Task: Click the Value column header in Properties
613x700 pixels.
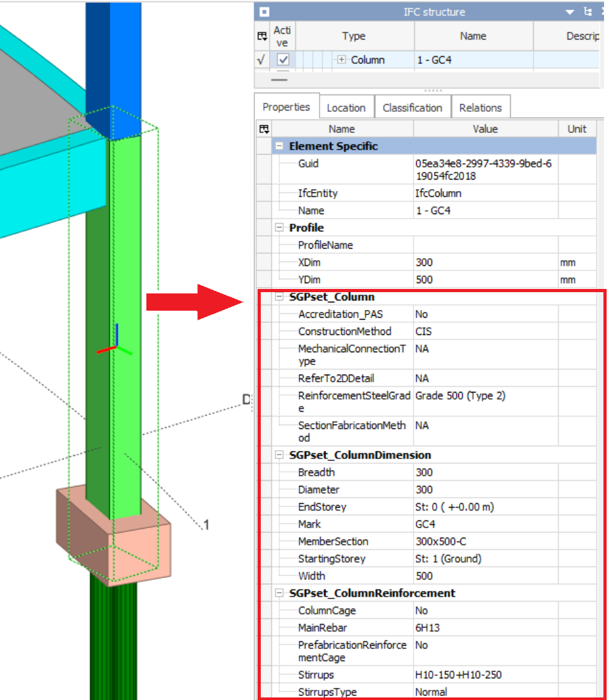Action: point(485,129)
